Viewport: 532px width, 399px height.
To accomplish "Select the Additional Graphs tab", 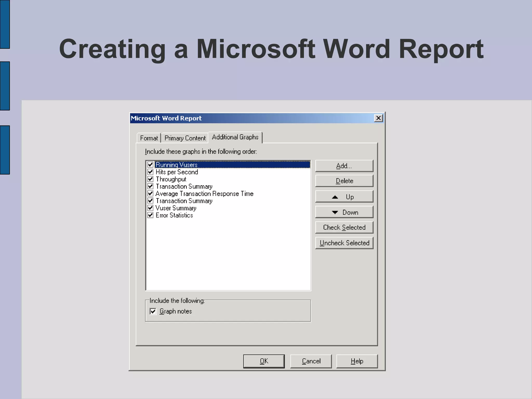I will click(x=235, y=137).
